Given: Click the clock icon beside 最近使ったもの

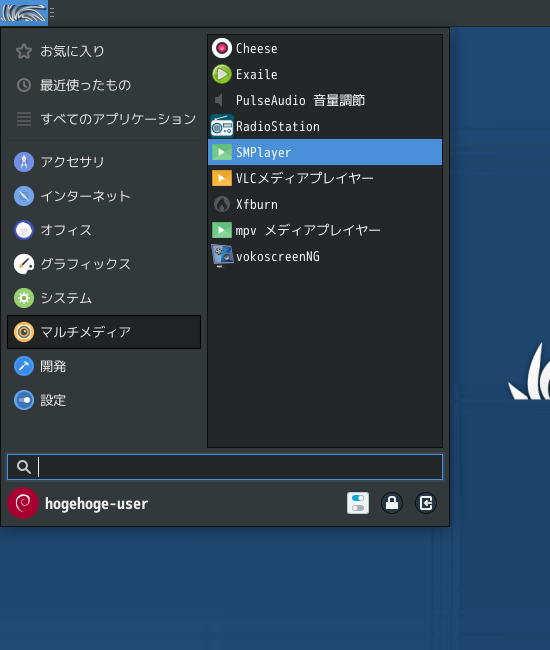Looking at the screenshot, I should [x=24, y=85].
